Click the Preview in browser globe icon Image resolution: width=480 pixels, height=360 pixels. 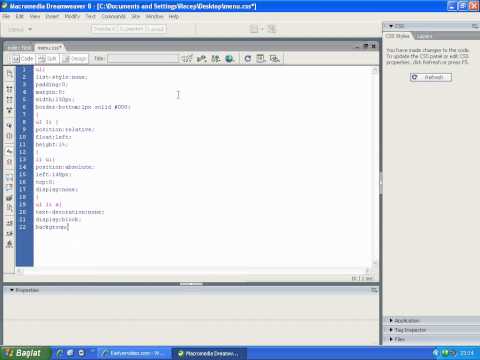(x=229, y=59)
